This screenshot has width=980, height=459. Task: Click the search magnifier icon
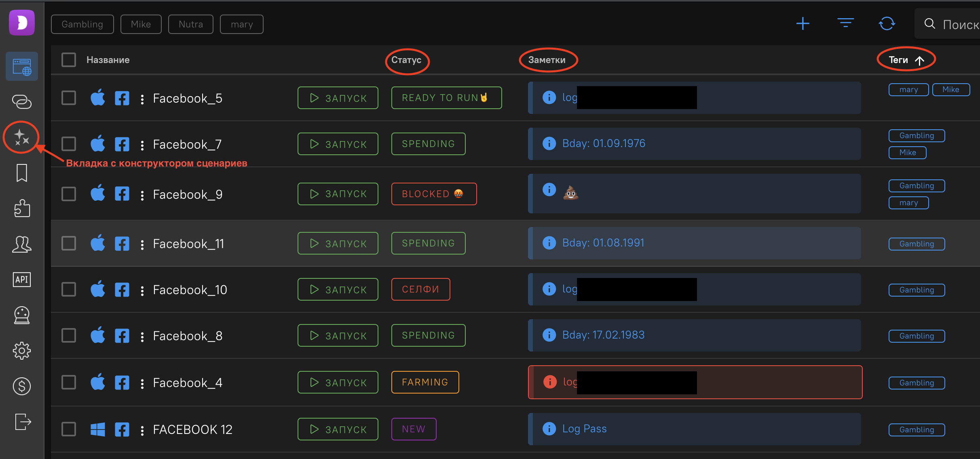pyautogui.click(x=930, y=24)
